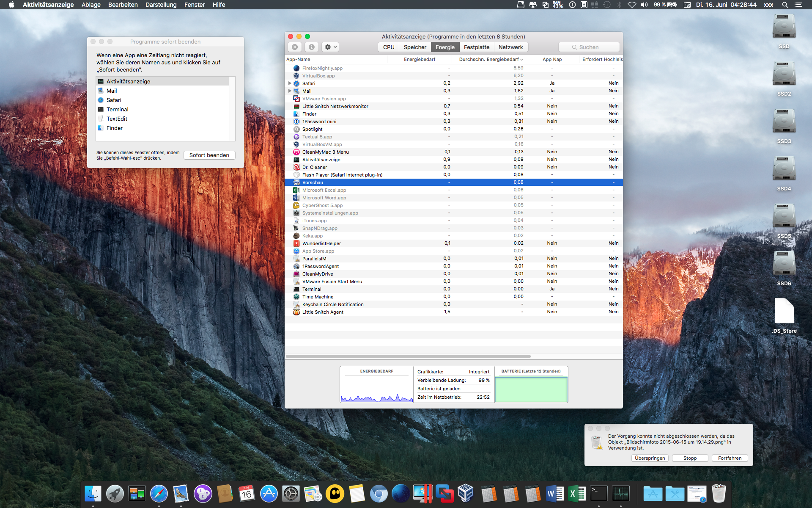Switch to the CPU tab

point(389,47)
